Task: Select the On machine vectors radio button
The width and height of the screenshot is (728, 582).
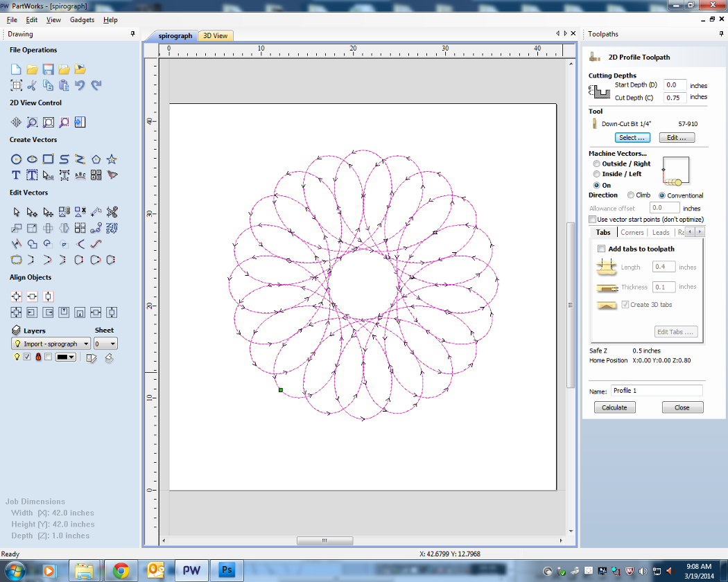Action: point(596,185)
